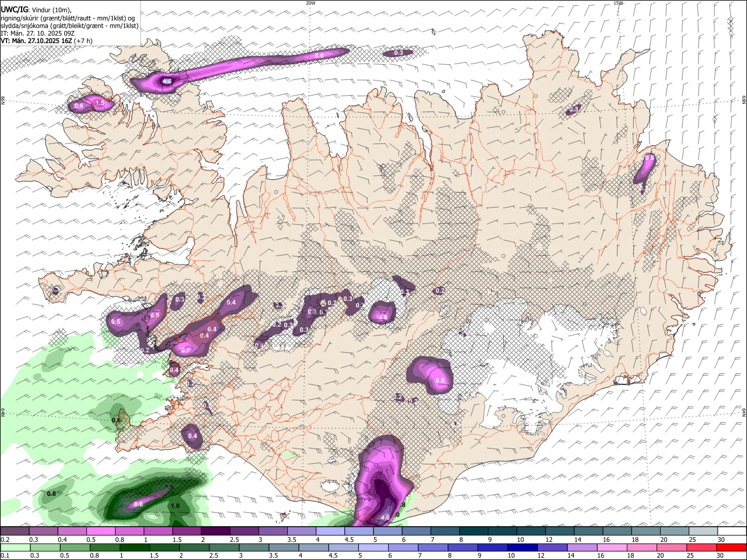The image size is (747, 560).
Task: Click the "IT: Mán. 27. 10. 2025 09Z" line
Action: 37,33
